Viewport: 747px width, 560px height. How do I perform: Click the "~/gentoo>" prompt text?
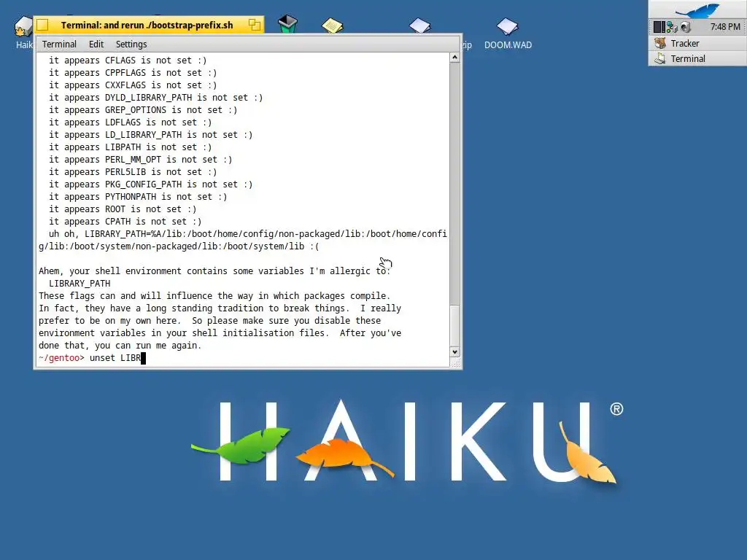coord(61,358)
